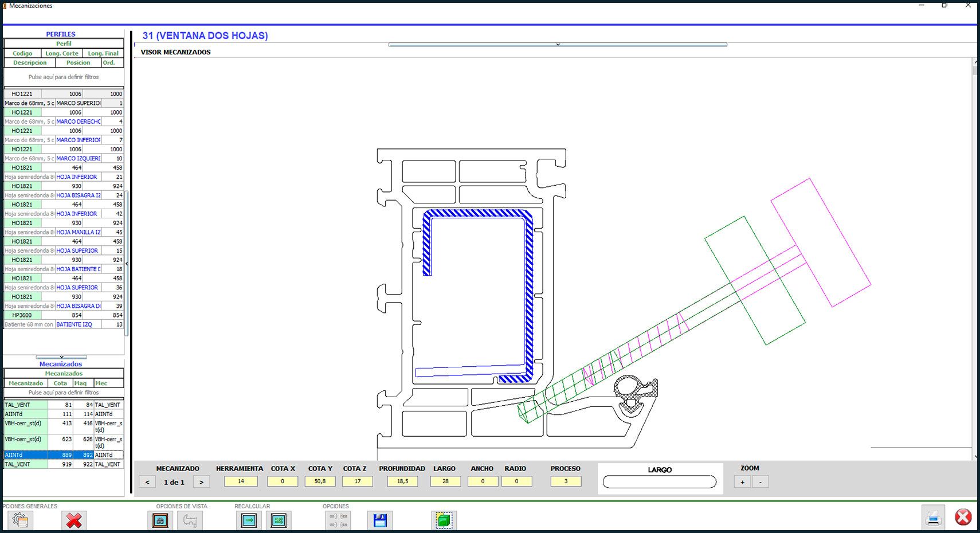Screen dimensions: 980x533
Task: Save with the blue floppy disk icon
Action: [x=380, y=520]
